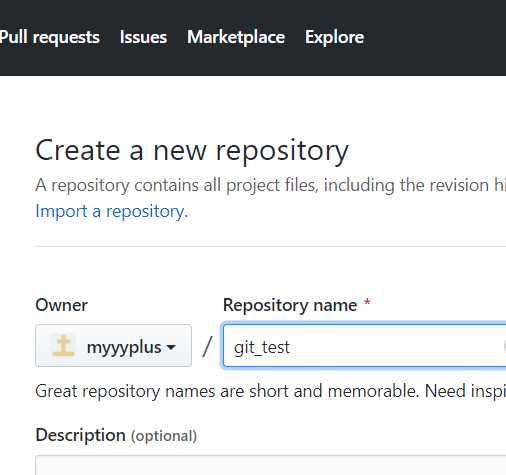Focus the Description (optional) text box

(x=271, y=465)
